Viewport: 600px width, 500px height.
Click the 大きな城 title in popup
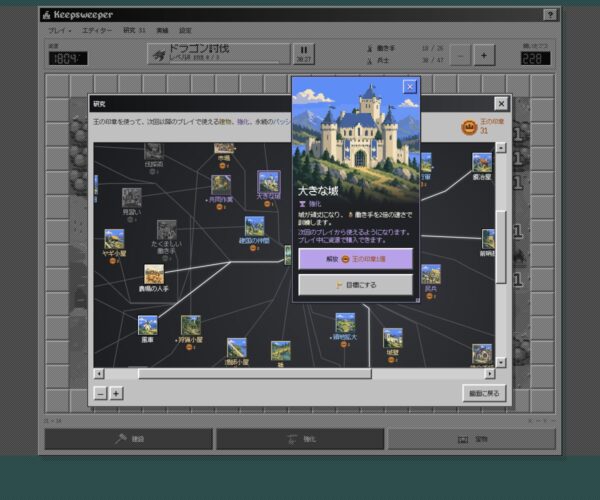click(318, 191)
